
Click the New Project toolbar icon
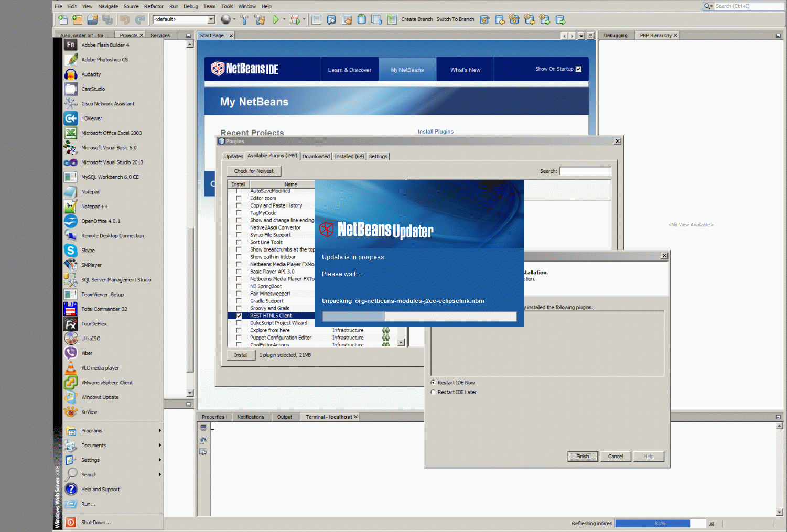pyautogui.click(x=78, y=20)
